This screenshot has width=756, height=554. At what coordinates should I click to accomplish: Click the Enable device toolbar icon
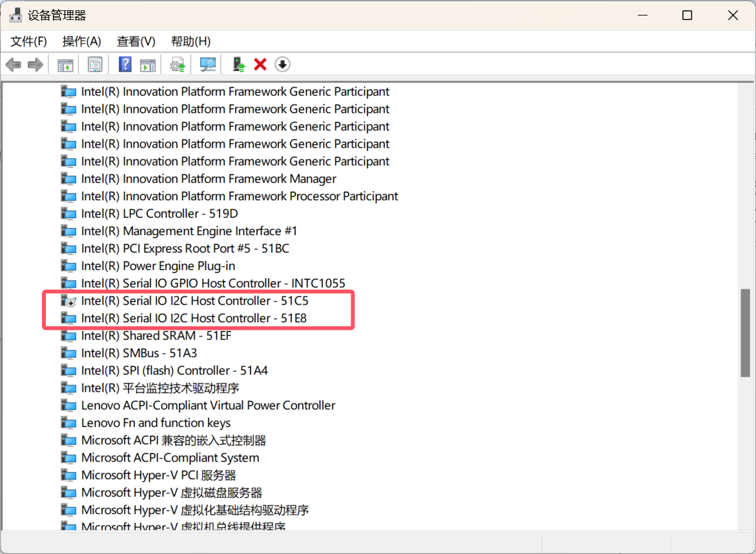point(239,65)
